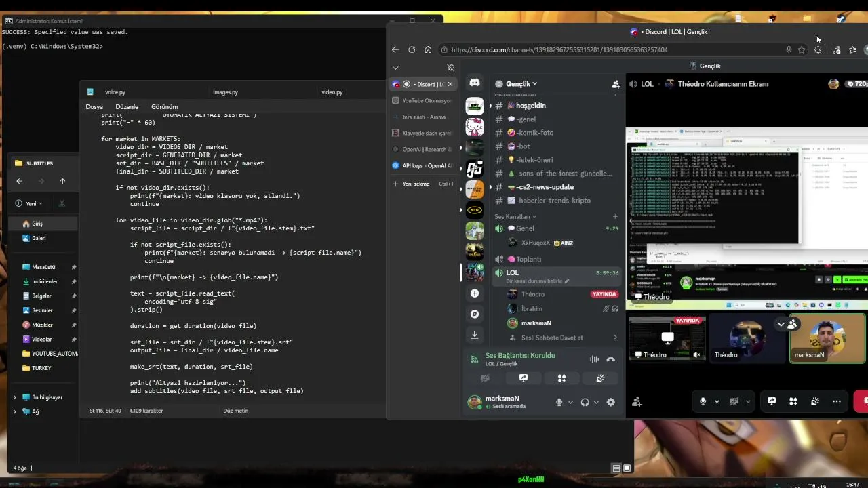Click the Download apps icon in Discord
Viewport: 868px width, 488px height.
tap(475, 334)
